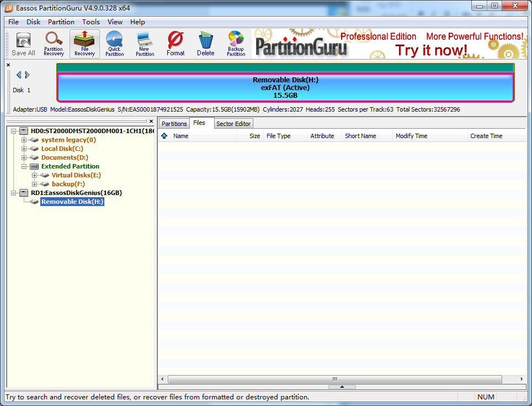Go to the previous disk arrow
The image size is (532, 406).
[19, 75]
